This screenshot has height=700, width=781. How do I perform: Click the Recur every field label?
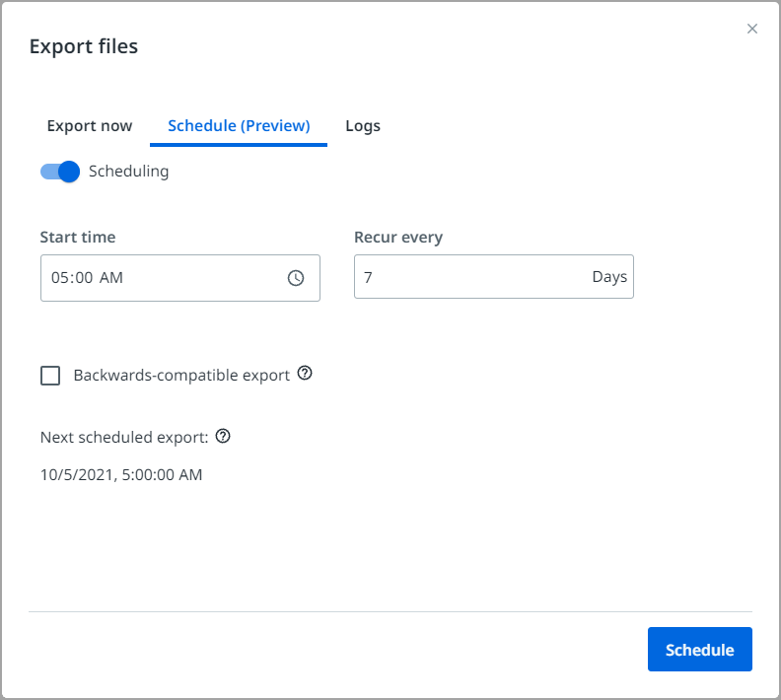pyautogui.click(x=398, y=238)
